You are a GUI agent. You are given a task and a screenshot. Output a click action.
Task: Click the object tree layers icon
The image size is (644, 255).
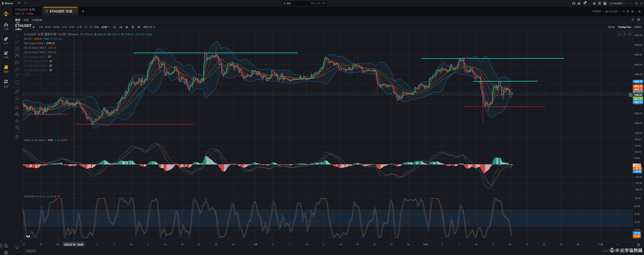point(17,247)
